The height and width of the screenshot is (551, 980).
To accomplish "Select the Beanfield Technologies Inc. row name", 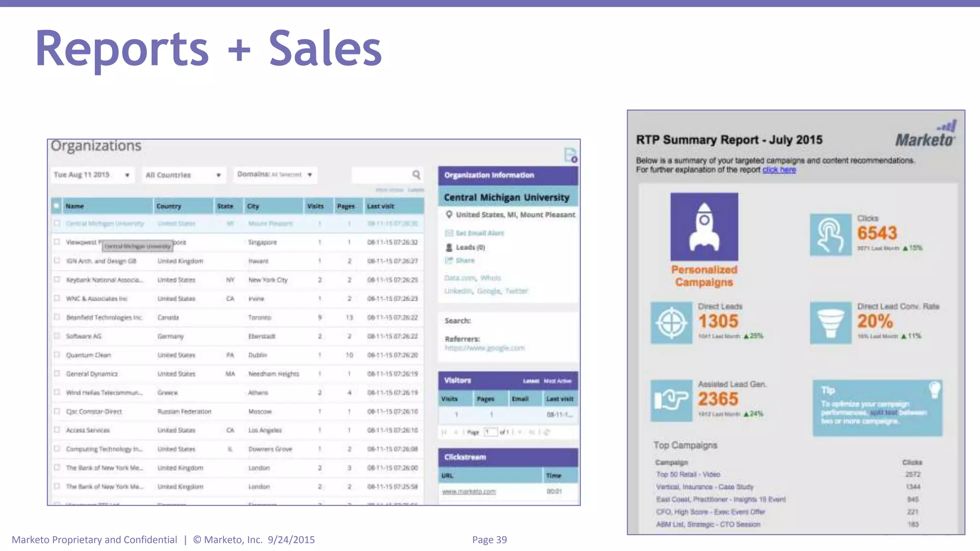I will pos(104,317).
